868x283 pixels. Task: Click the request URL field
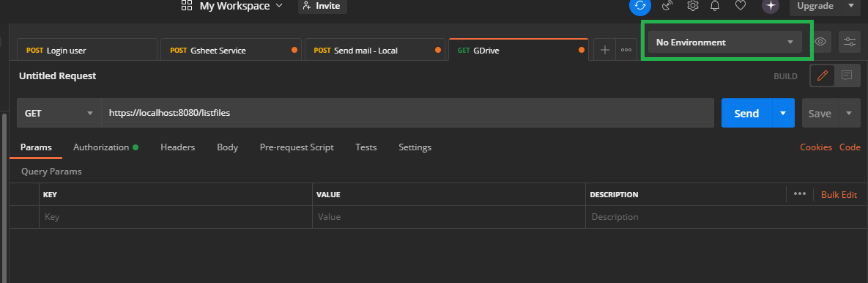[407, 113]
